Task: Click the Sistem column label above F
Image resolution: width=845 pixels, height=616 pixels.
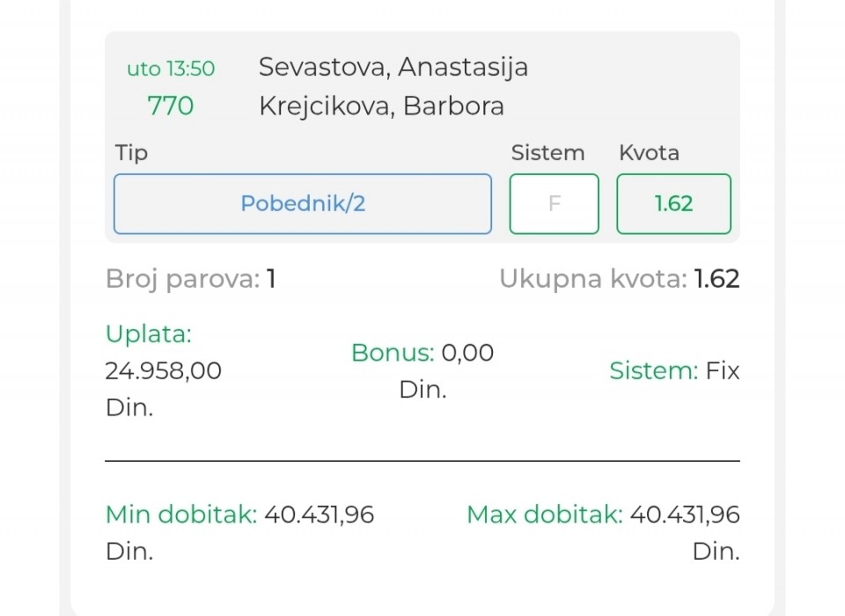Action: click(x=547, y=153)
